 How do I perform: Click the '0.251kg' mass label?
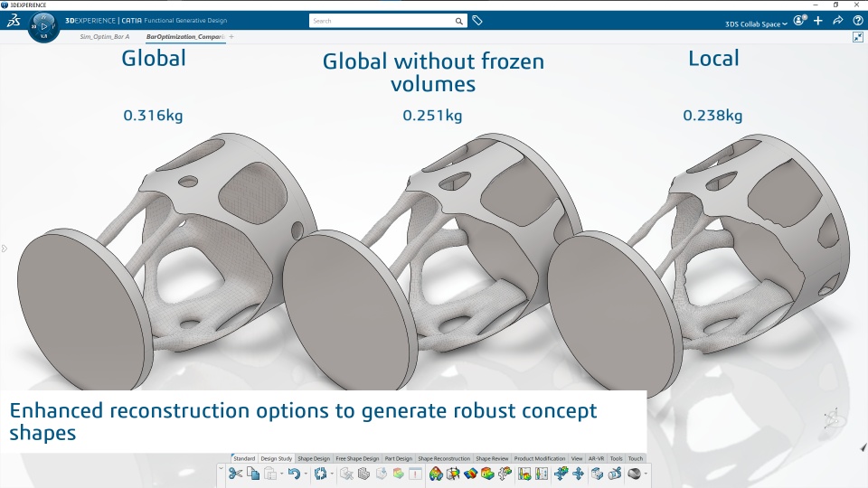[x=432, y=115]
